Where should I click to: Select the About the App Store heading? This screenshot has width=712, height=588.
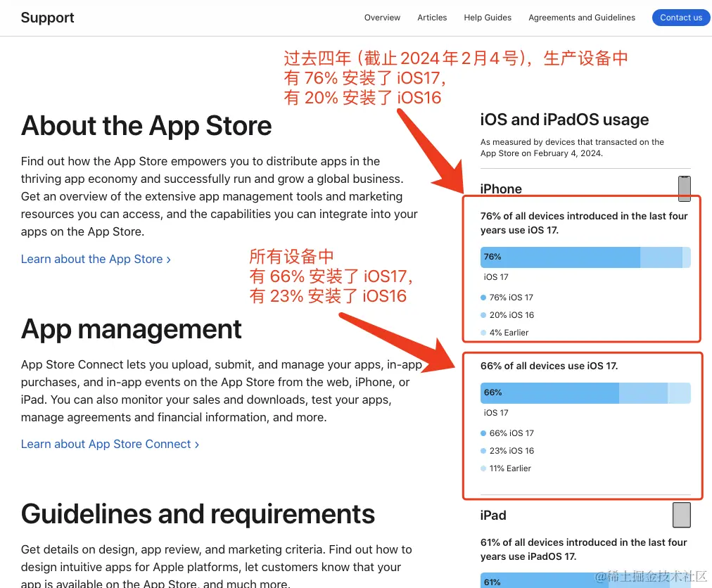click(x=146, y=126)
